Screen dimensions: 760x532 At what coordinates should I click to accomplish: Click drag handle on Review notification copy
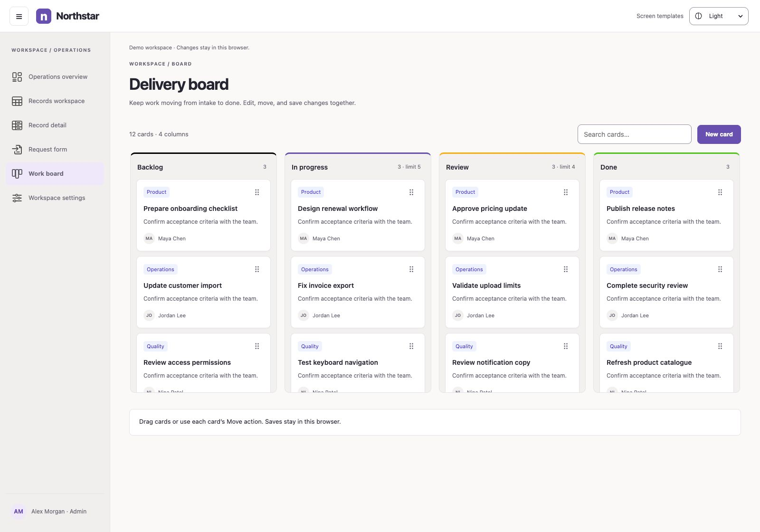(x=566, y=346)
